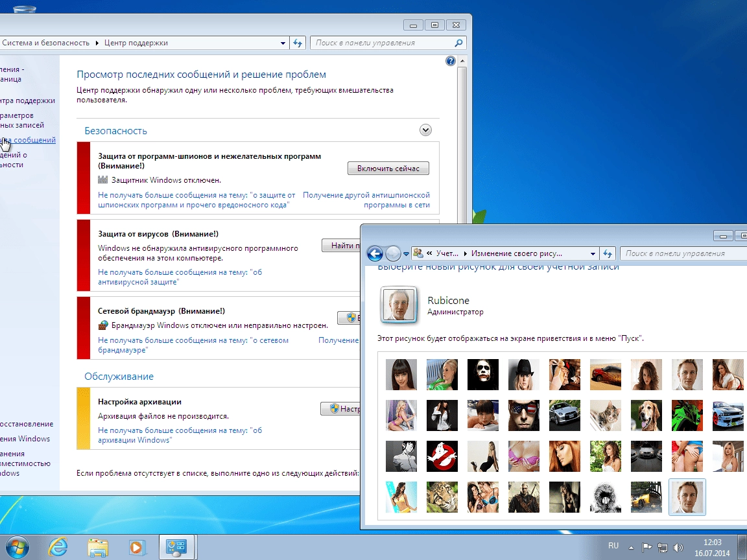Pick the green motorcycle picture
This screenshot has width=747, height=560.
click(x=687, y=415)
